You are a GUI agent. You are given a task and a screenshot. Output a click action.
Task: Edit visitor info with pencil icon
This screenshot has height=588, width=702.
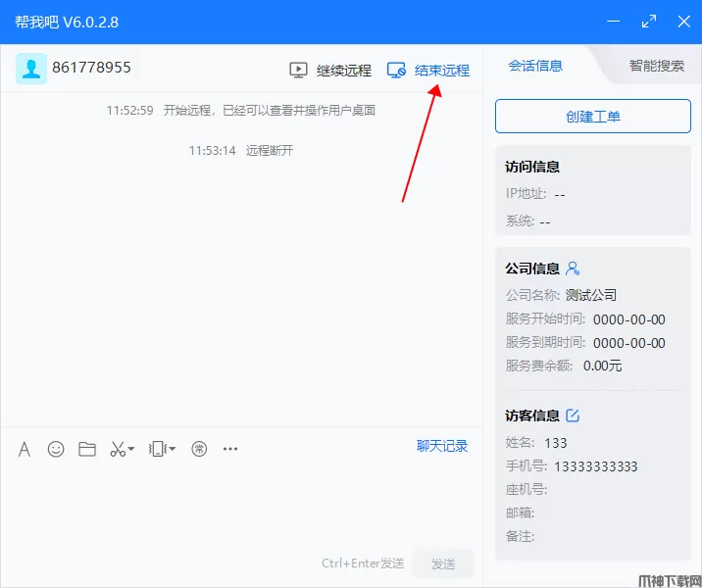tap(573, 416)
